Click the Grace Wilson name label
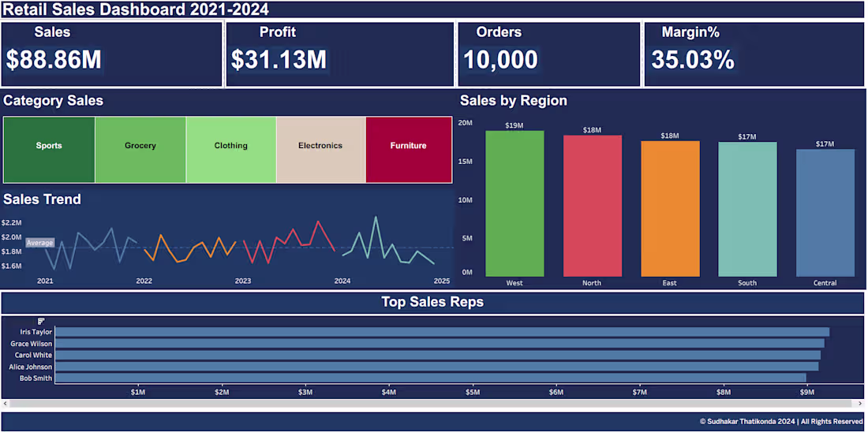This screenshot has width=868, height=432. (x=32, y=344)
